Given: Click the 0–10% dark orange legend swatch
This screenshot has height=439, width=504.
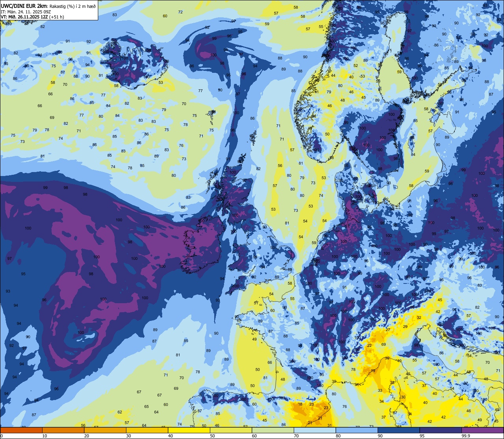Looking at the screenshot, I should pyautogui.click(x=21, y=430).
